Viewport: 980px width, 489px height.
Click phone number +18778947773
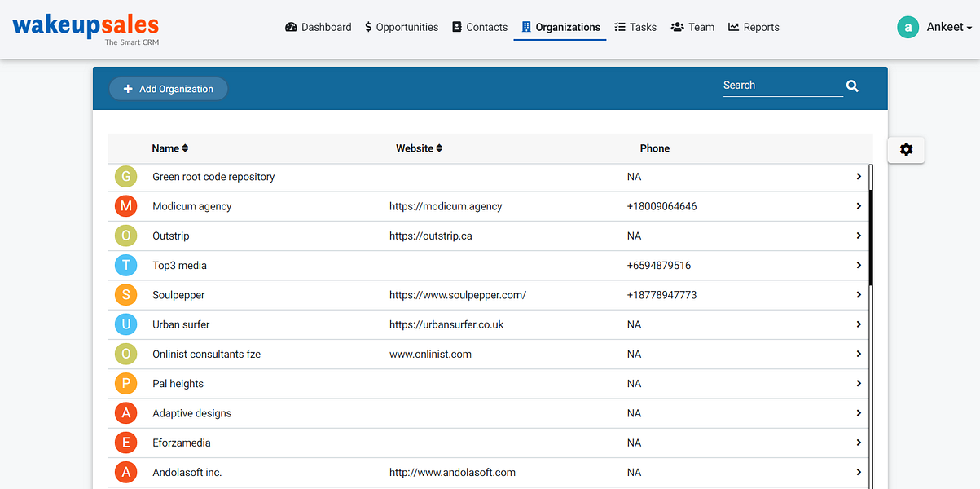pyautogui.click(x=661, y=295)
